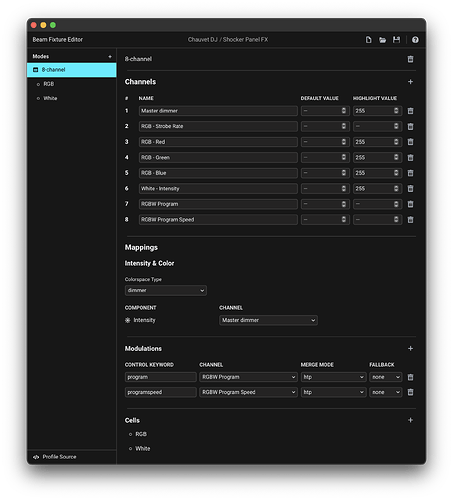Add a new mode beside the Modes header
The height and width of the screenshot is (500, 453).
(110, 56)
